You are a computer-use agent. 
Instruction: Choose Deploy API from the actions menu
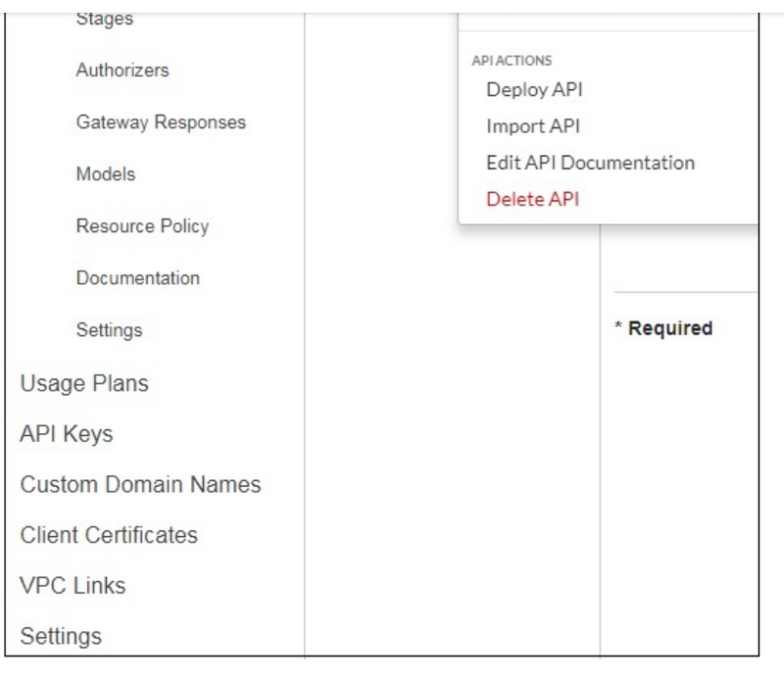535,90
